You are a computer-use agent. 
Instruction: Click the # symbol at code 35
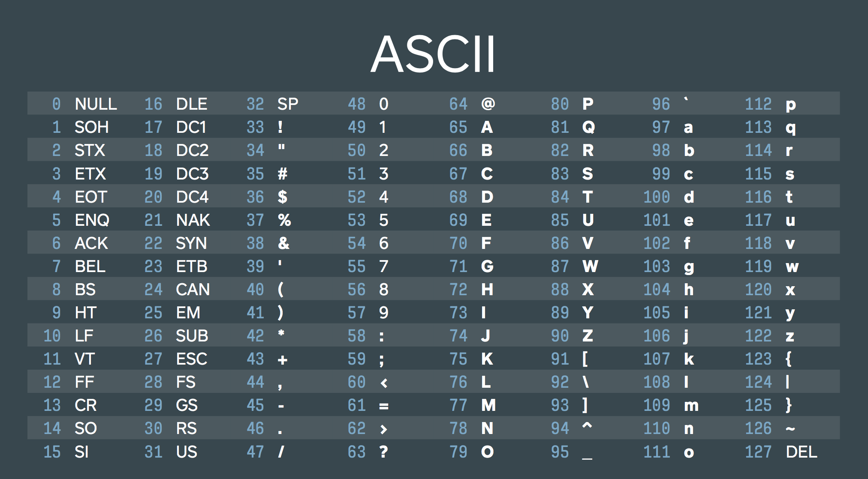(x=283, y=174)
